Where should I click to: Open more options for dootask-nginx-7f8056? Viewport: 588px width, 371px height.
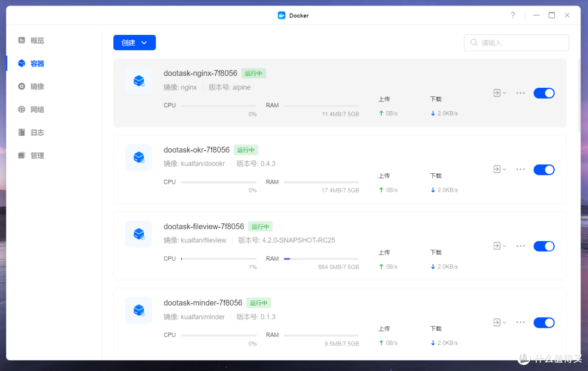pos(520,93)
